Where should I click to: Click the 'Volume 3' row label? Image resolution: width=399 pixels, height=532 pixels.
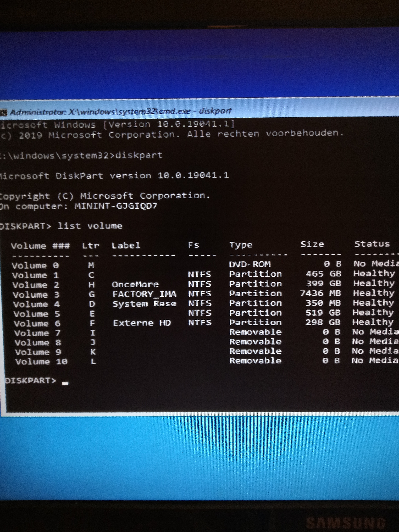click(36, 295)
